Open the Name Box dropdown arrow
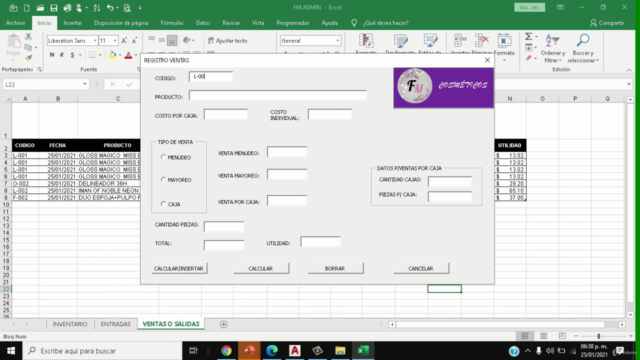The width and height of the screenshot is (640, 360). coord(84,84)
